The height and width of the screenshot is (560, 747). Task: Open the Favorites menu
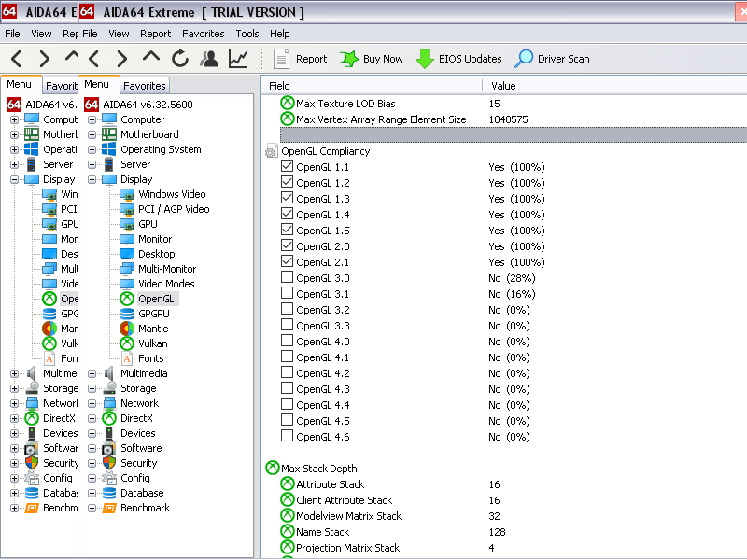(x=203, y=34)
